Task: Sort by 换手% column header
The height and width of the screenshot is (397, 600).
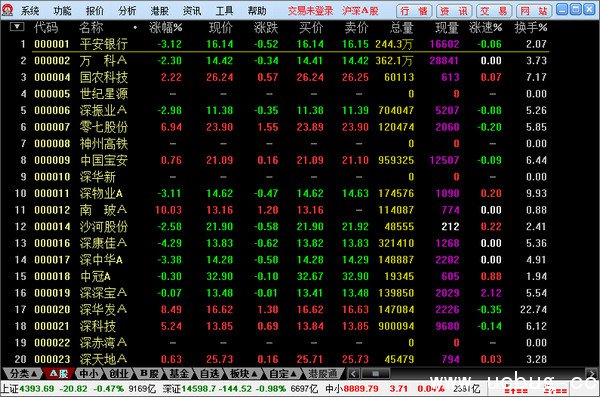Action: (531, 28)
